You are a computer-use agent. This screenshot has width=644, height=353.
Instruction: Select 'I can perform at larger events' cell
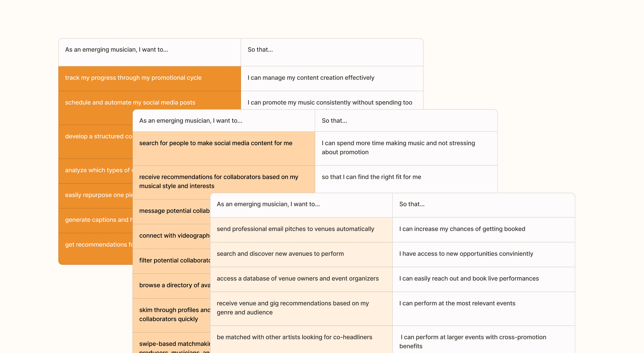coord(483,339)
